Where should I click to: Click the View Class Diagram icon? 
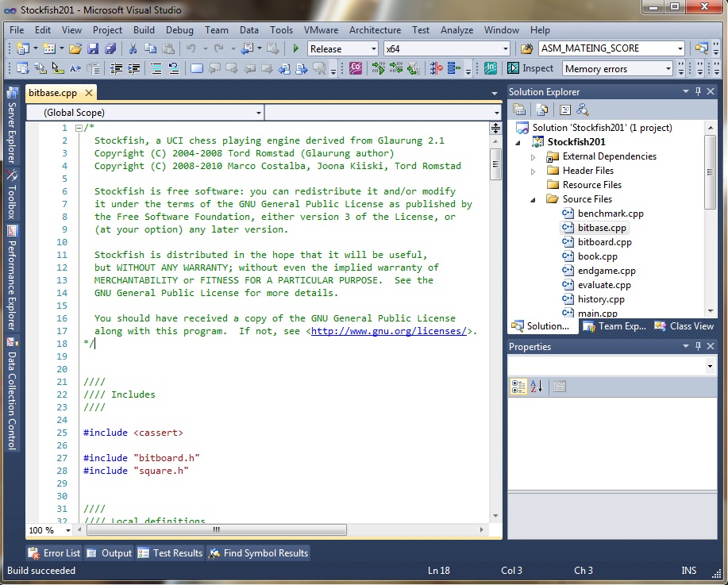pyautogui.click(x=582, y=110)
